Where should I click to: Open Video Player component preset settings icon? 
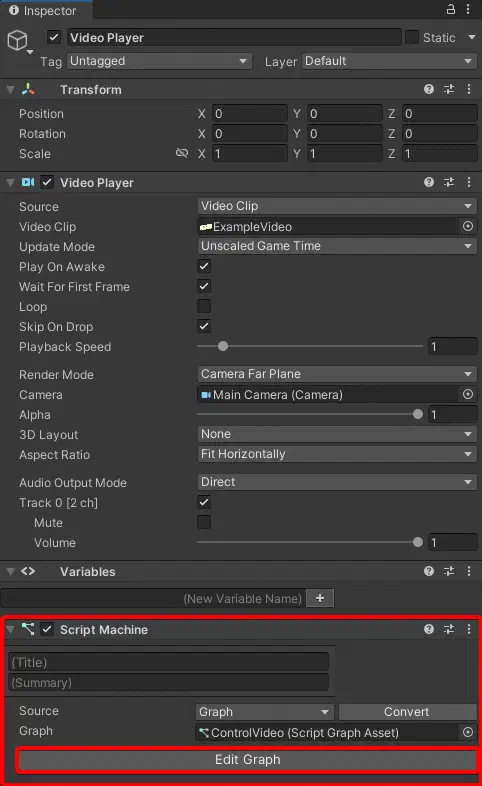pos(449,182)
